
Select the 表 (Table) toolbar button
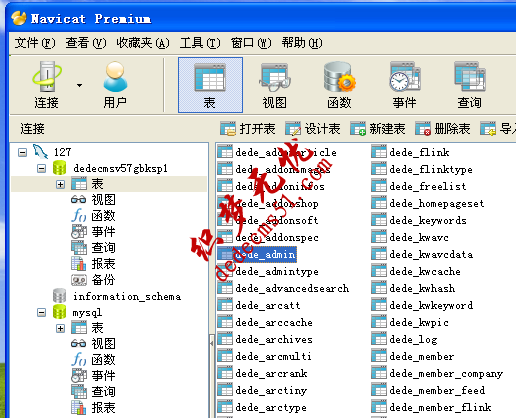tap(210, 85)
